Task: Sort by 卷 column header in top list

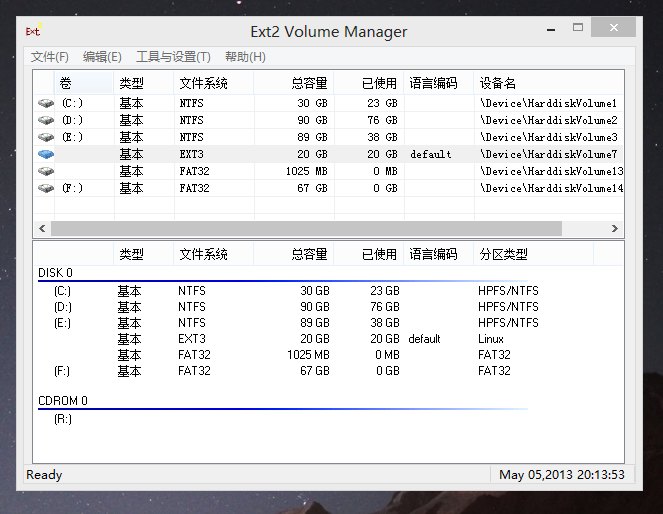Action: pos(84,82)
